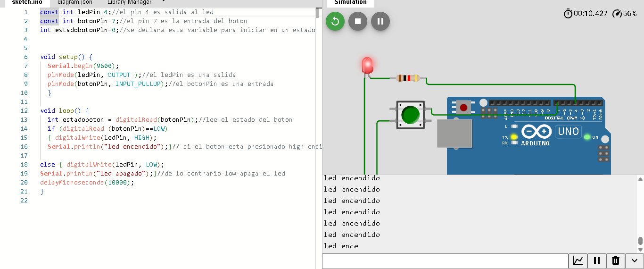
Task: Collapse the serial monitor with the chevron
Action: (x=634, y=261)
